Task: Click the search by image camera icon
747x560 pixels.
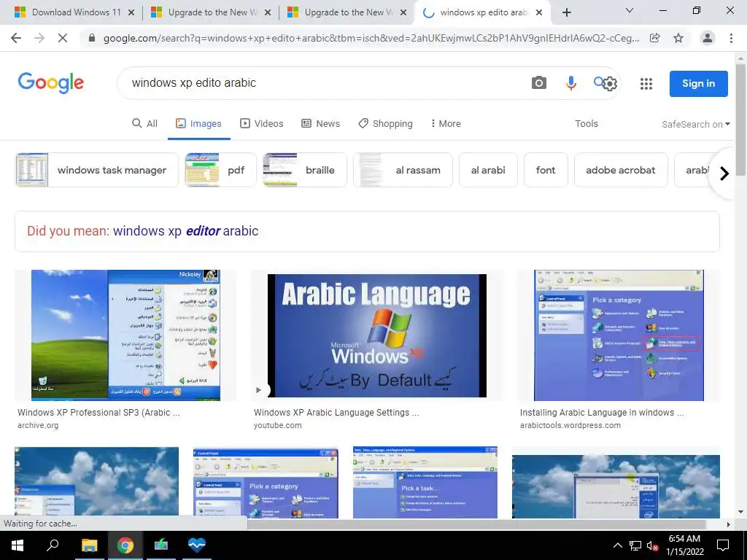Action: point(539,83)
